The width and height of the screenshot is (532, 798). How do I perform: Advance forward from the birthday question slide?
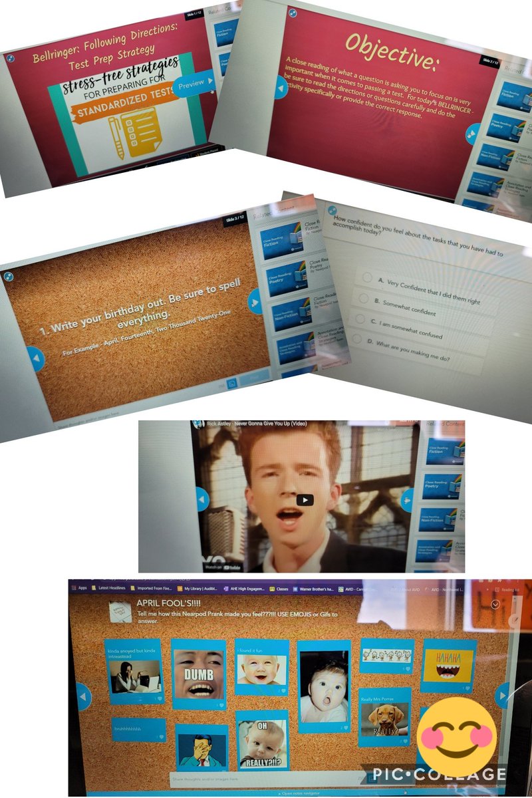pyautogui.click(x=255, y=301)
